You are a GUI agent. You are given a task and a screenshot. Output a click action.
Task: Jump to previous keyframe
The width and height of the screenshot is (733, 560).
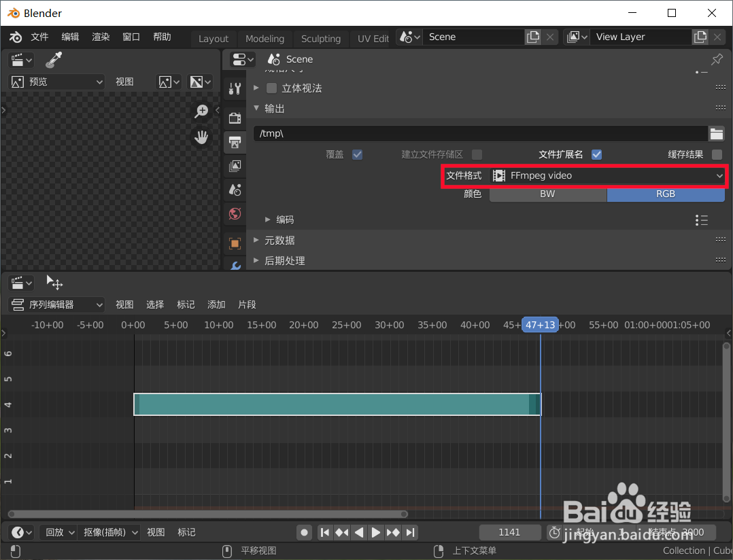[342, 532]
